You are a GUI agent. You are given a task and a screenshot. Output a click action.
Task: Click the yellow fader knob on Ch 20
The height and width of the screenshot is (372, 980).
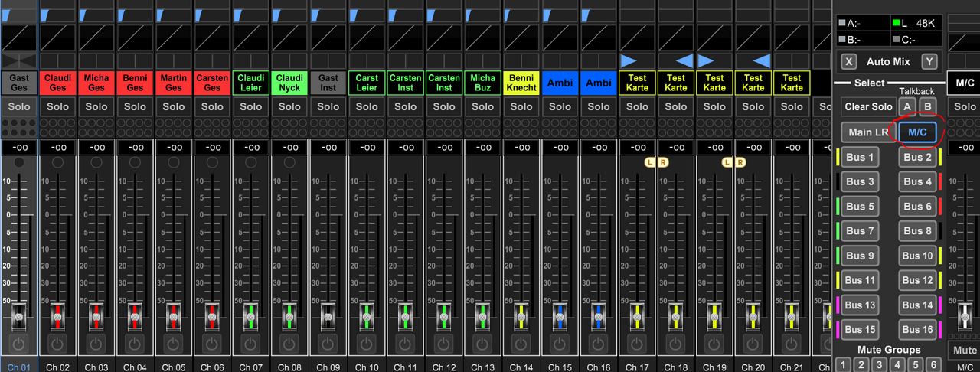tap(753, 316)
